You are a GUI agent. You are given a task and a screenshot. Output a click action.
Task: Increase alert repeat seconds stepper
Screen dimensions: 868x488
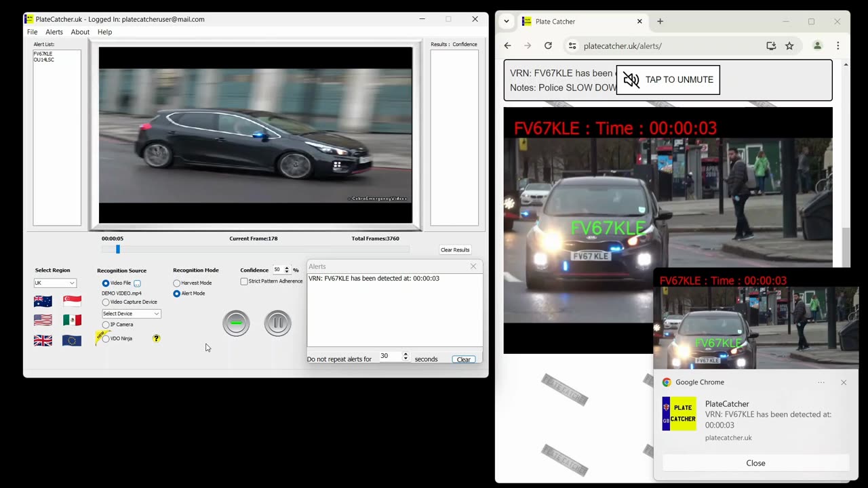(406, 353)
